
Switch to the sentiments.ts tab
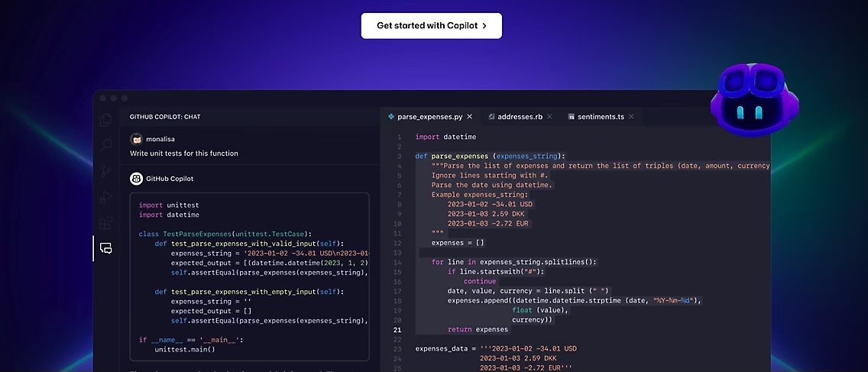[601, 117]
